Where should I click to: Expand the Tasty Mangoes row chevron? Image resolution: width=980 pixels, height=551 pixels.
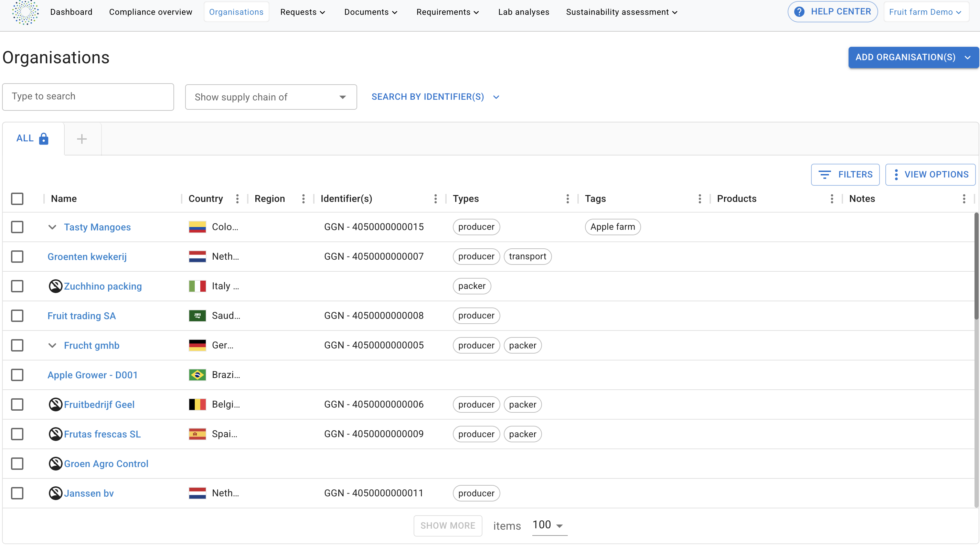52,227
